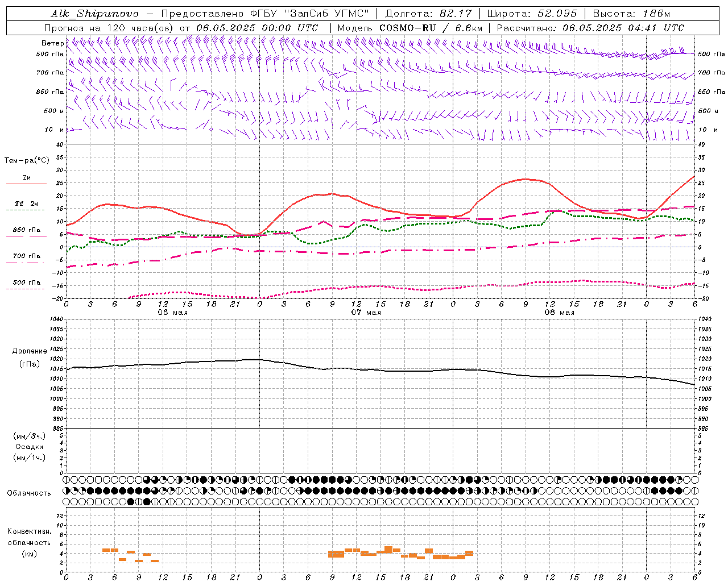
Task: Click the Давление pressure panel label
Action: 30,351
